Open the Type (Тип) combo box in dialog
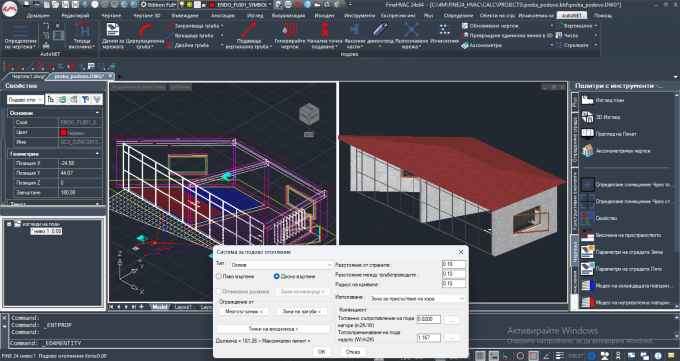Viewport: 680px width, 361px height. (x=281, y=265)
